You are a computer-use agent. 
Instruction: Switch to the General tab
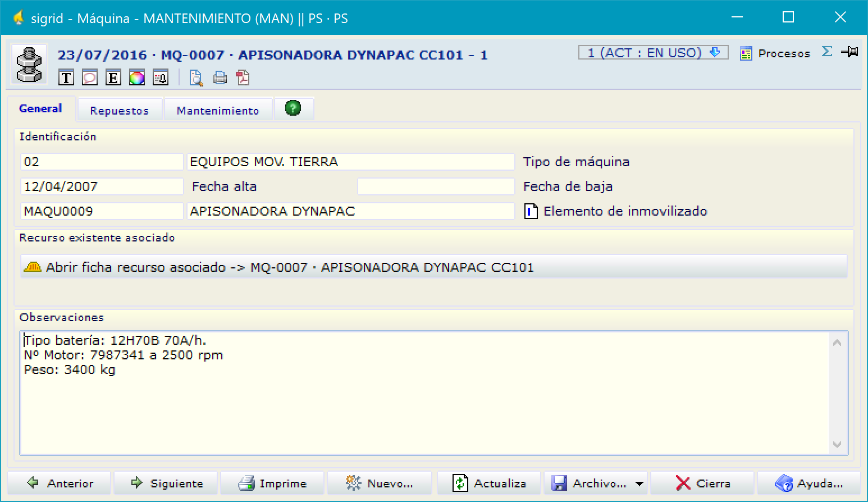(40, 108)
